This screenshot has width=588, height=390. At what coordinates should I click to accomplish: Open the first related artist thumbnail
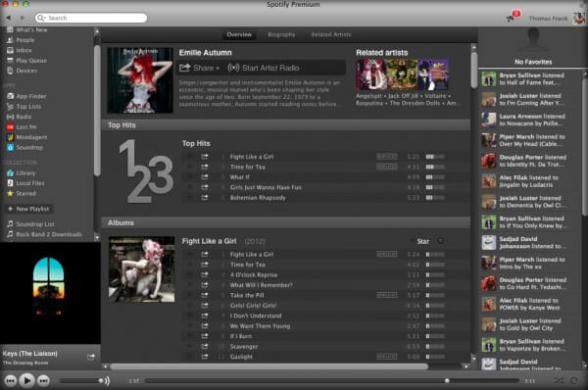point(370,74)
